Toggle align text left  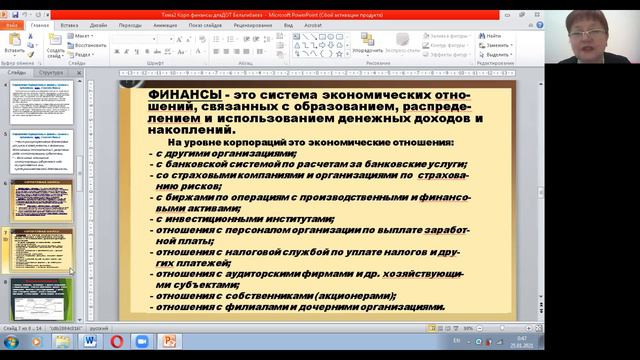[216, 52]
